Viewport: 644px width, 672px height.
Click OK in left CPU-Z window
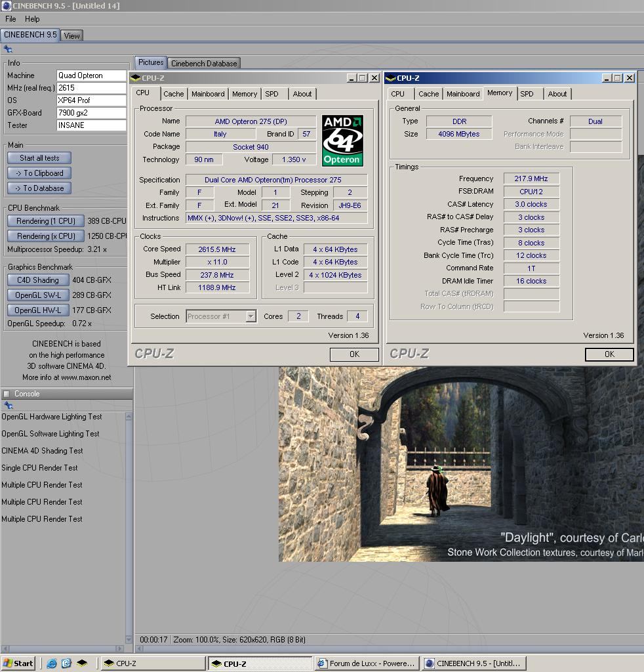click(354, 354)
